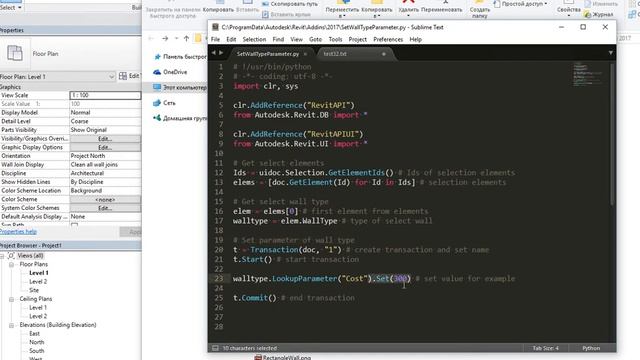The width and height of the screenshot is (640, 360).
Task: Open the View menu in Sublime Text
Action: 296,40
